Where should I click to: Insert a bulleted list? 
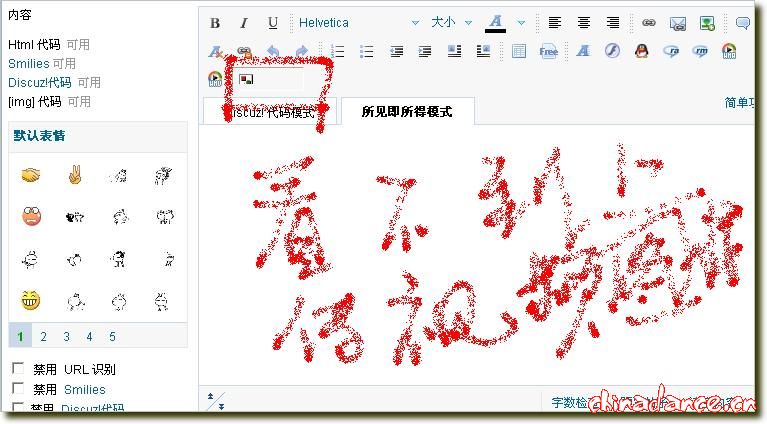coord(366,51)
